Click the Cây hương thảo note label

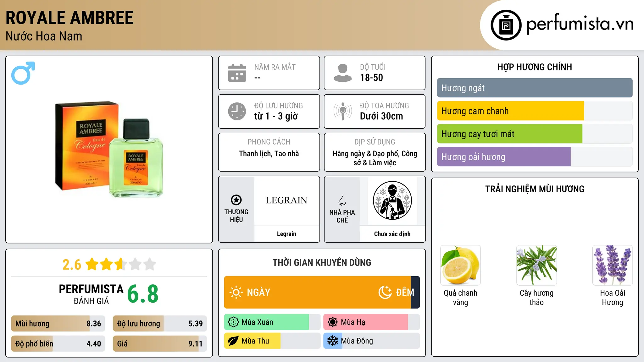pyautogui.click(x=536, y=298)
